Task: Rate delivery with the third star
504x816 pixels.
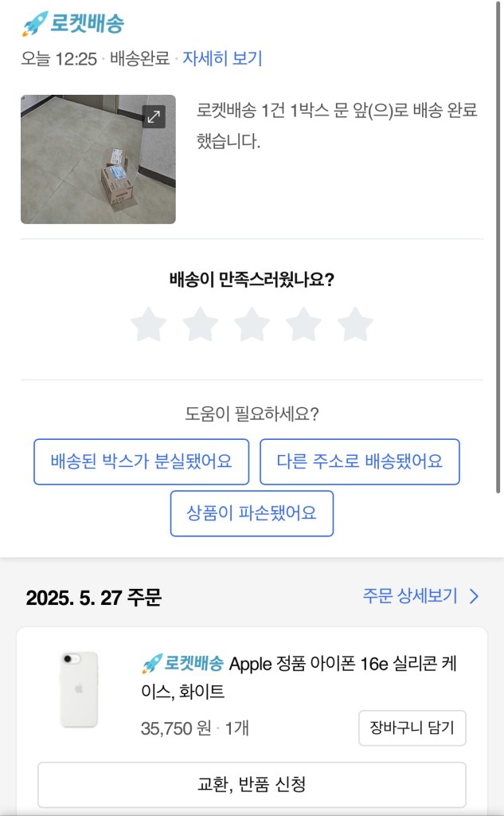Action: [x=252, y=325]
